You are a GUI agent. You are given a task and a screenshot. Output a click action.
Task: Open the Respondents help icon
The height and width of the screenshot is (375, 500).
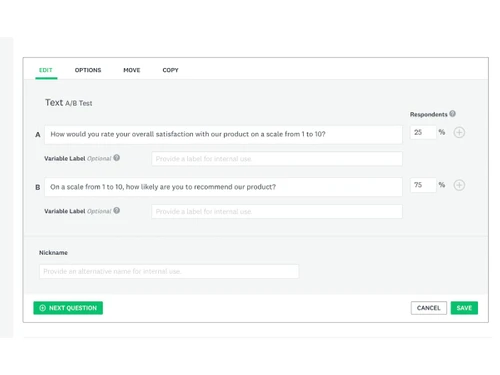pyautogui.click(x=452, y=114)
